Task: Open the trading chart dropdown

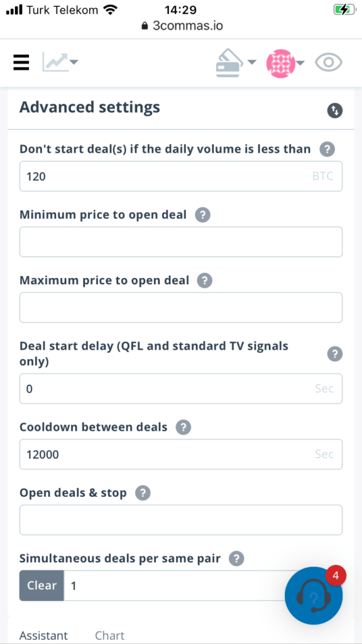Action: (x=60, y=62)
